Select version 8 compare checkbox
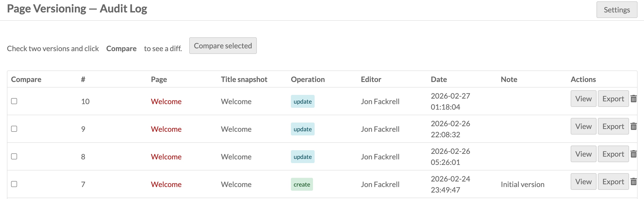The width and height of the screenshot is (644, 199). click(14, 157)
